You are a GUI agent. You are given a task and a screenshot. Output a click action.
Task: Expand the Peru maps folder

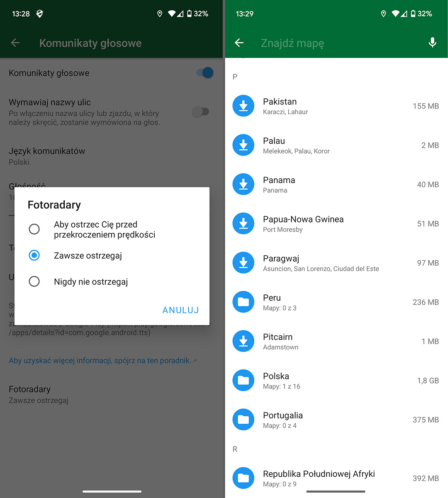(x=243, y=302)
